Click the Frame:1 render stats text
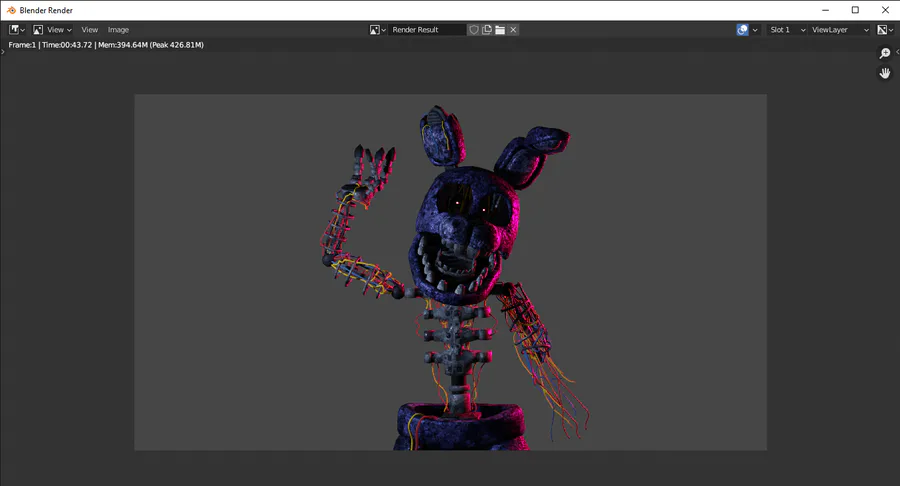The height and width of the screenshot is (486, 900). (x=106, y=45)
